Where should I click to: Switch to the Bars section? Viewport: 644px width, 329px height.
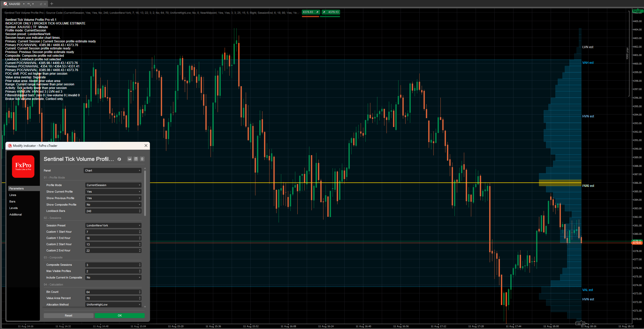point(12,201)
